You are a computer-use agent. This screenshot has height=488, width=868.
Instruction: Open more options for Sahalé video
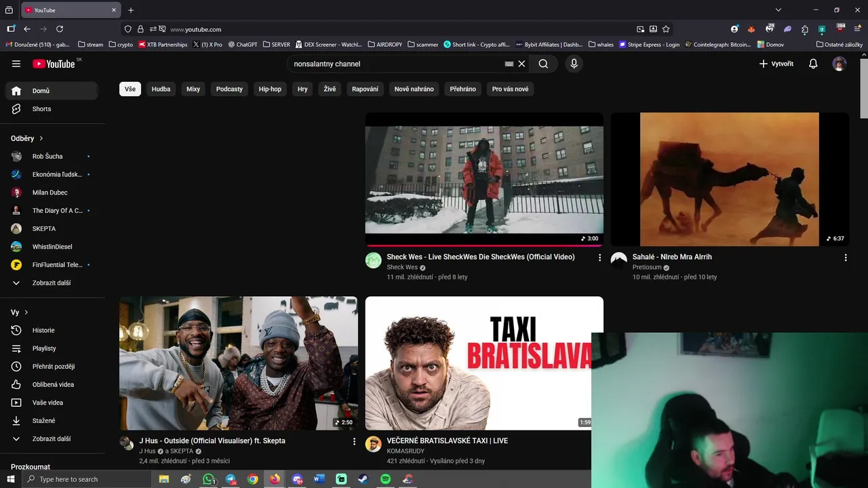846,258
